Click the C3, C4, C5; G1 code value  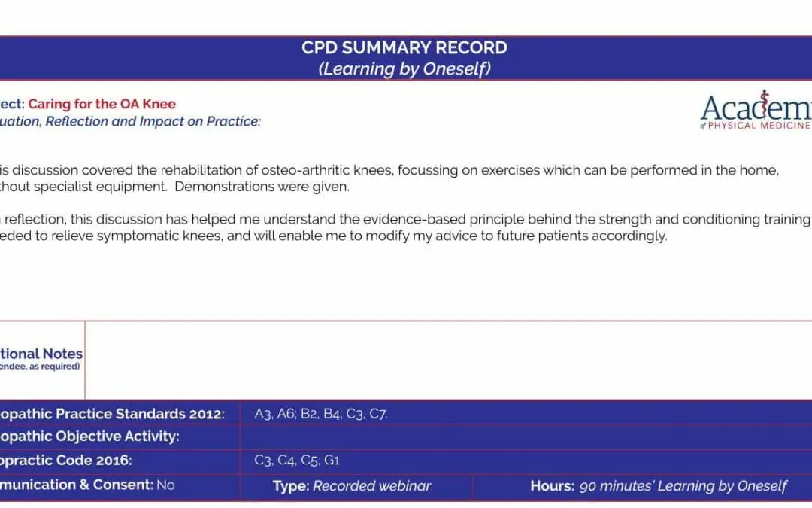point(297,461)
